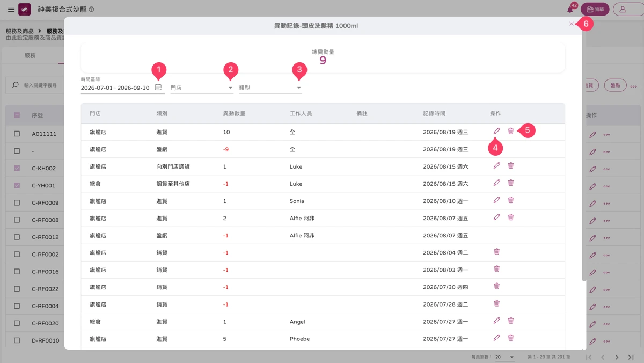
Task: Check the box for row A011111
Action: pos(17,134)
